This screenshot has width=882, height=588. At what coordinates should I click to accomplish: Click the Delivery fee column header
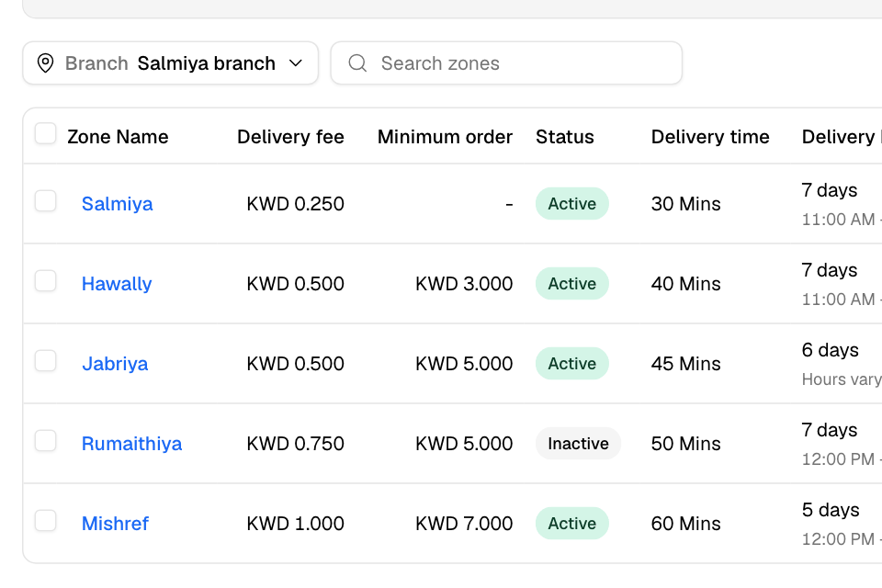coord(290,137)
